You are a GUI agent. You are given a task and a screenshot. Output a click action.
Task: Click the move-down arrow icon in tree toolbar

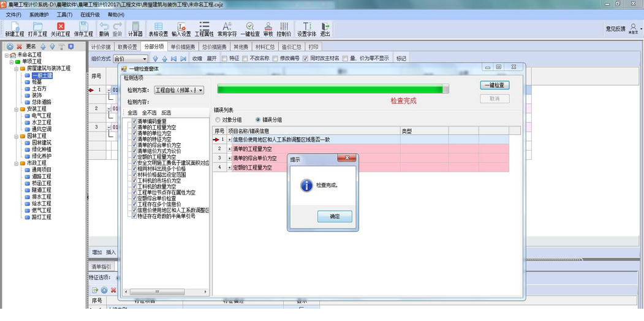coord(52,47)
